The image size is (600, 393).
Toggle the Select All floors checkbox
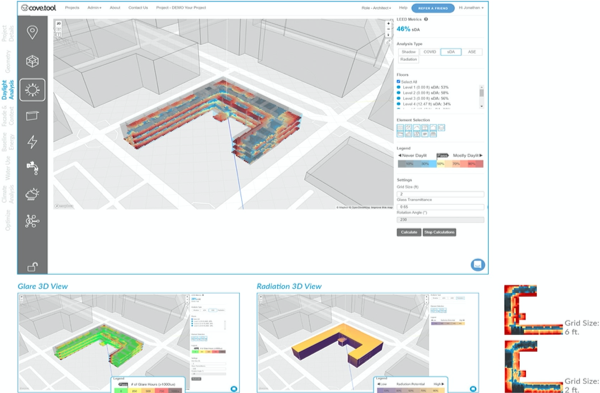(398, 82)
